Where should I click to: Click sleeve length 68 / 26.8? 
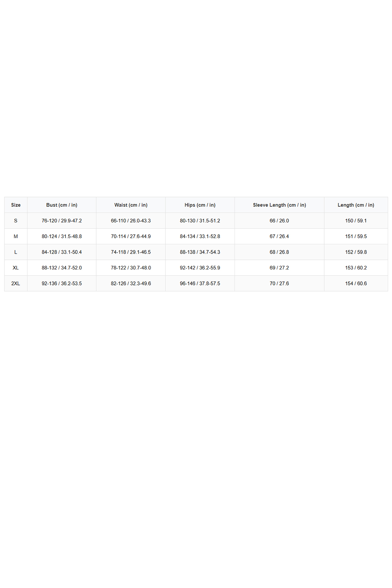(279, 252)
